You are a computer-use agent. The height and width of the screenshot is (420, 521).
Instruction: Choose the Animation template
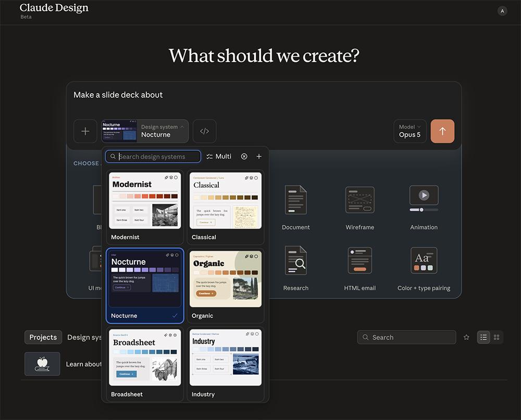tap(424, 208)
